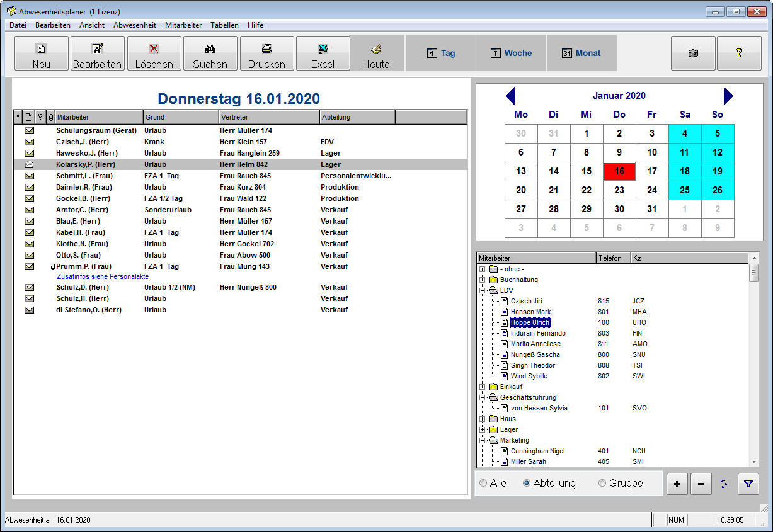Go to next month with right arrow
The image size is (773, 532).
tap(728, 96)
